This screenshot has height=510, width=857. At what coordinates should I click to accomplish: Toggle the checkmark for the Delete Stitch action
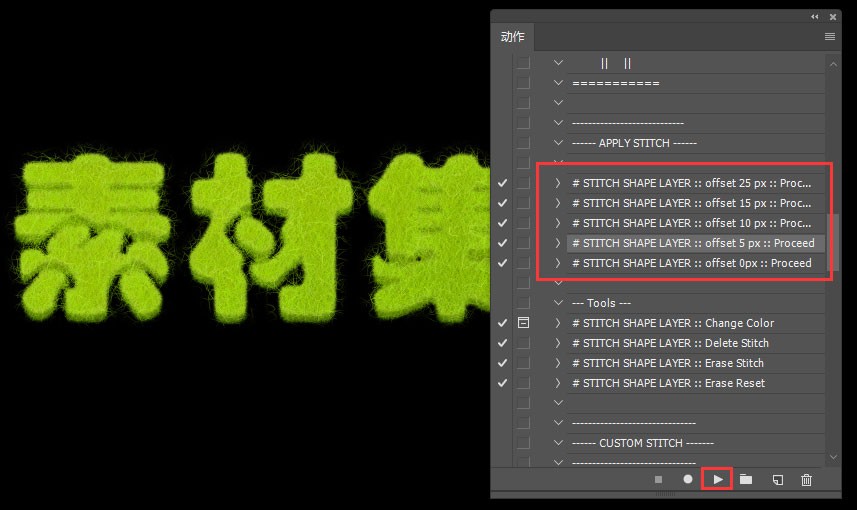point(502,343)
